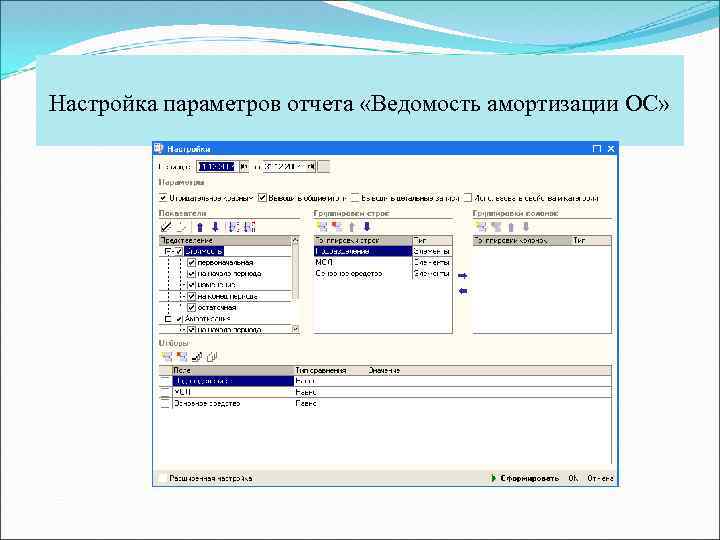This screenshot has width=720, height=540.
Task: Move column grouping down icon
Action: [x=526, y=227]
